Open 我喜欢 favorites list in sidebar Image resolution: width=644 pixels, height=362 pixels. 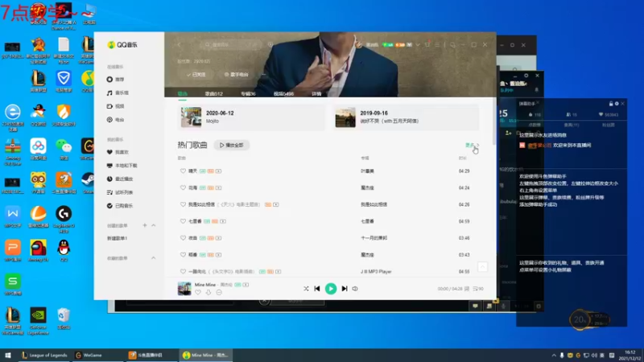tap(118, 152)
